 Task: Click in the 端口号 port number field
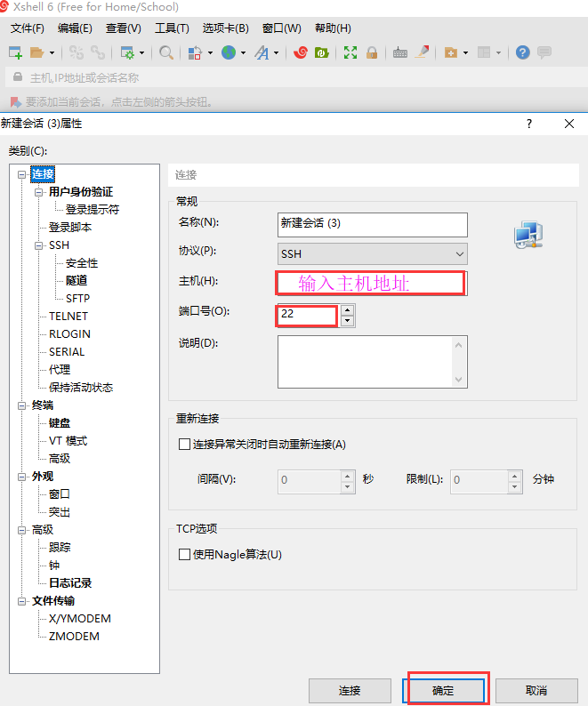coord(309,315)
